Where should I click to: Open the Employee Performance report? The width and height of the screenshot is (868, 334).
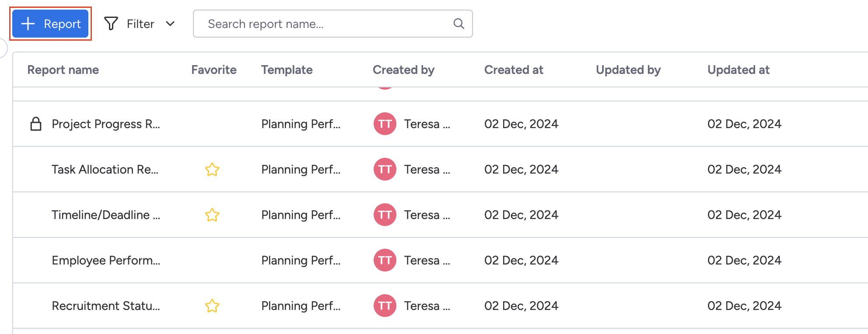[106, 260]
